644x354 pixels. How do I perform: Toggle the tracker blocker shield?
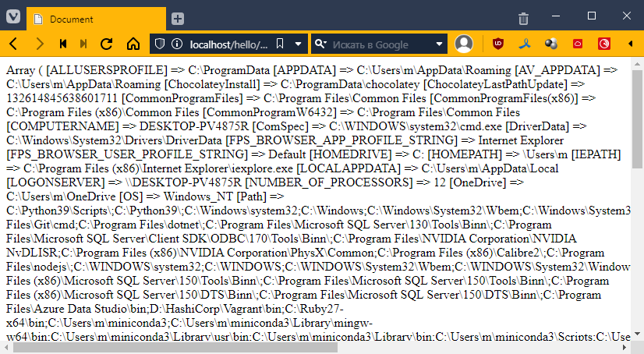point(159,44)
